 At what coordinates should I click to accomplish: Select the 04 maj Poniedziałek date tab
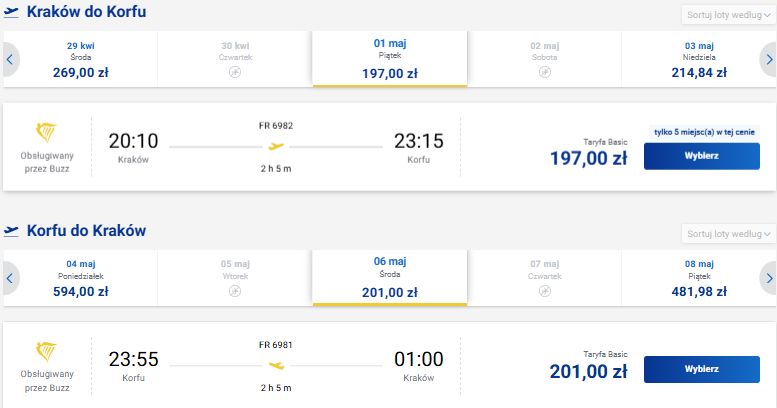pyautogui.click(x=80, y=278)
